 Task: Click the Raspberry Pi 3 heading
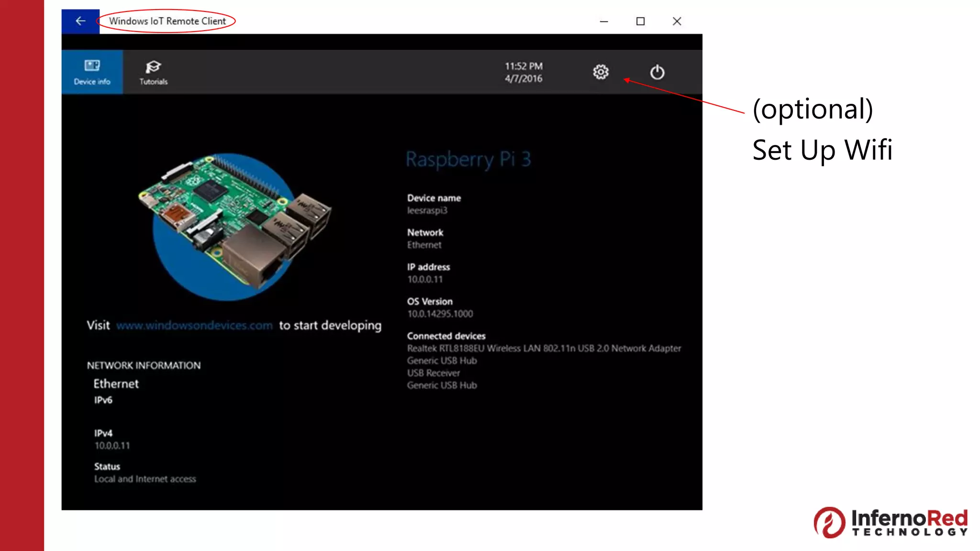pyautogui.click(x=468, y=159)
